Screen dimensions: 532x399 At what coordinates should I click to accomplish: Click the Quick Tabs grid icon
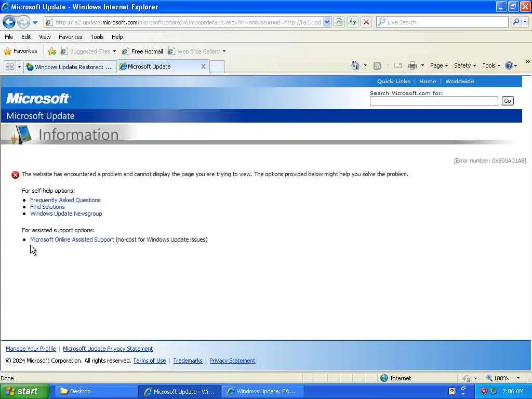[9, 67]
